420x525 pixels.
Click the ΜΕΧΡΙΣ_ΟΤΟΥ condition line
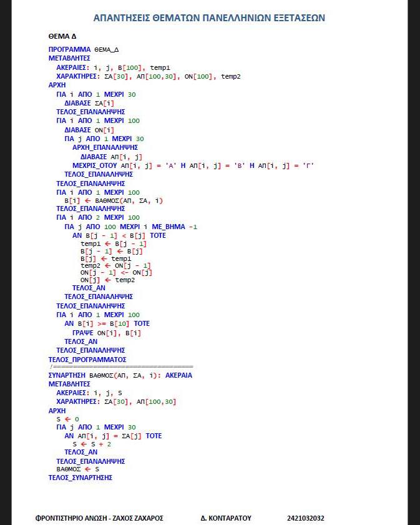tap(193, 165)
